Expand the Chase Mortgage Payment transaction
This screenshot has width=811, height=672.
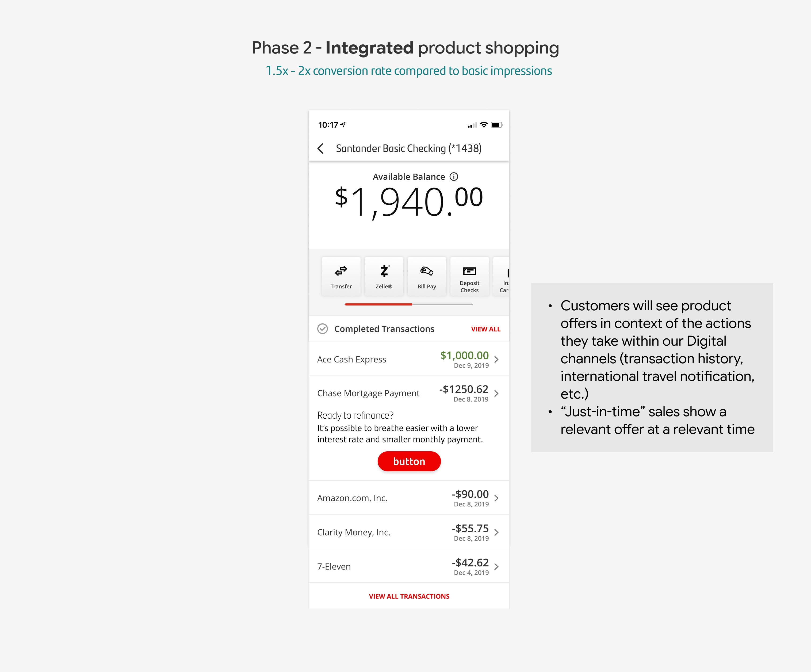[x=497, y=393]
